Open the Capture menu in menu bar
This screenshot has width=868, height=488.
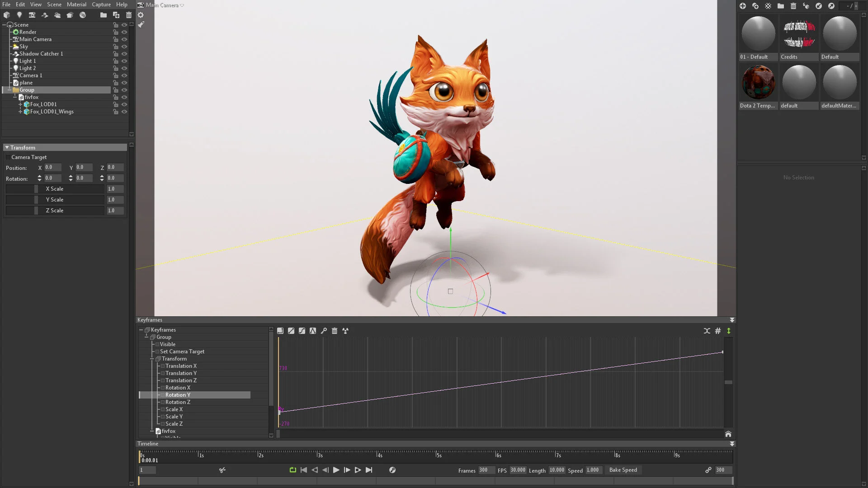(101, 4)
